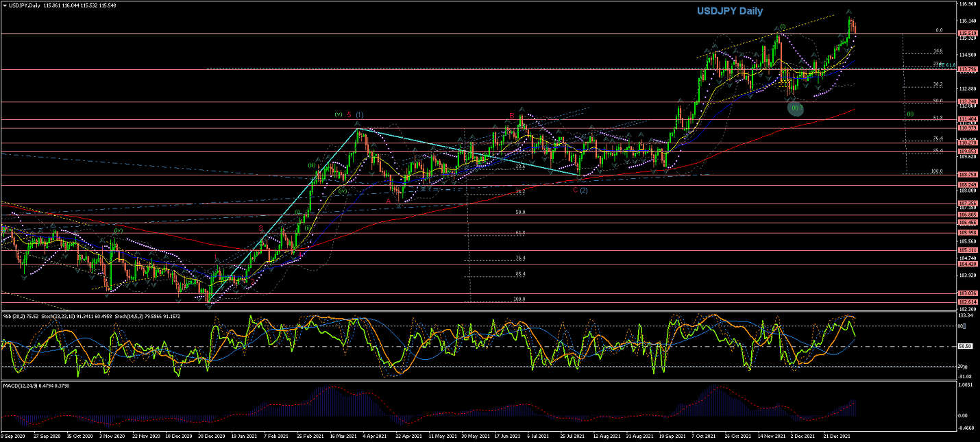980x442 pixels.
Task: Select the blue (2) wave label
Action: (584, 191)
